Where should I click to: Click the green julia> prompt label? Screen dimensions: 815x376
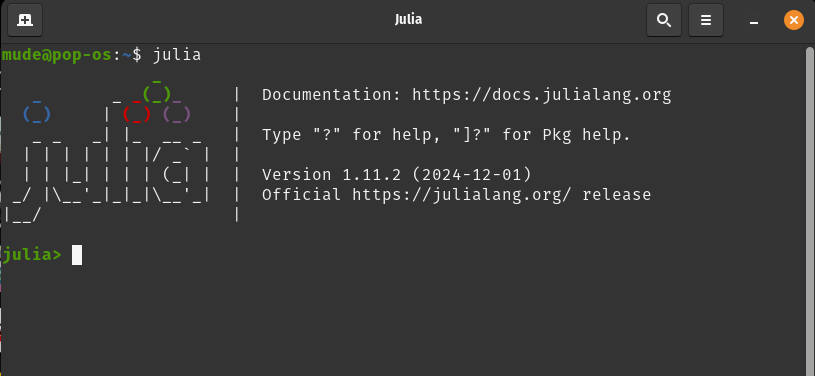(32, 255)
